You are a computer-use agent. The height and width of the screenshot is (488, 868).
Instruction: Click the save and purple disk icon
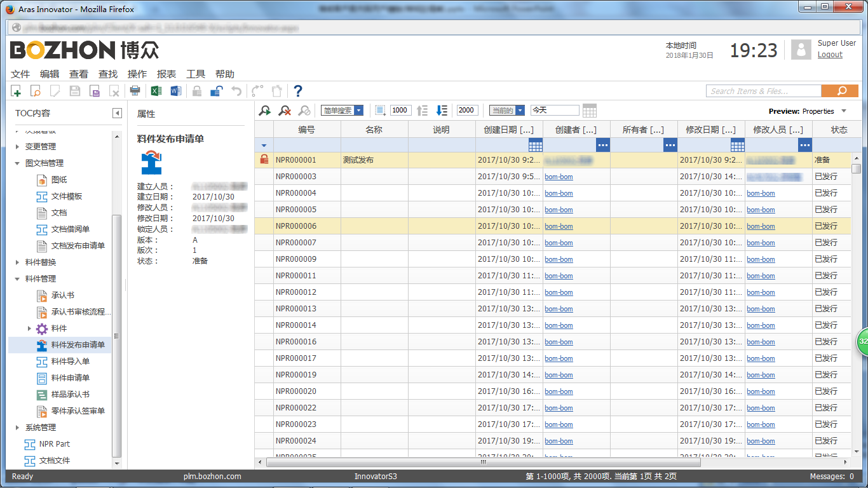(x=95, y=91)
